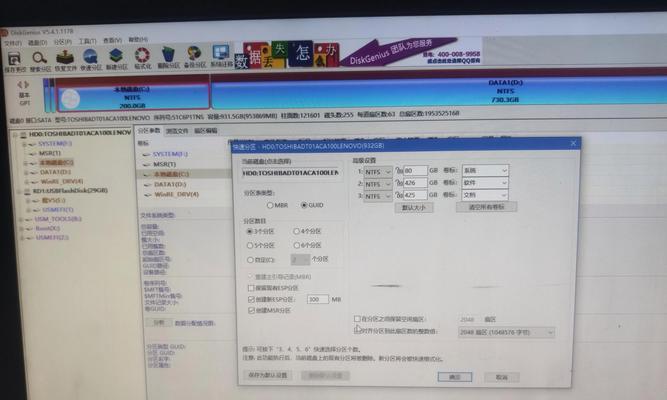Click partition 1 size field showing 80
667x400 pixels.
[x=415, y=171]
